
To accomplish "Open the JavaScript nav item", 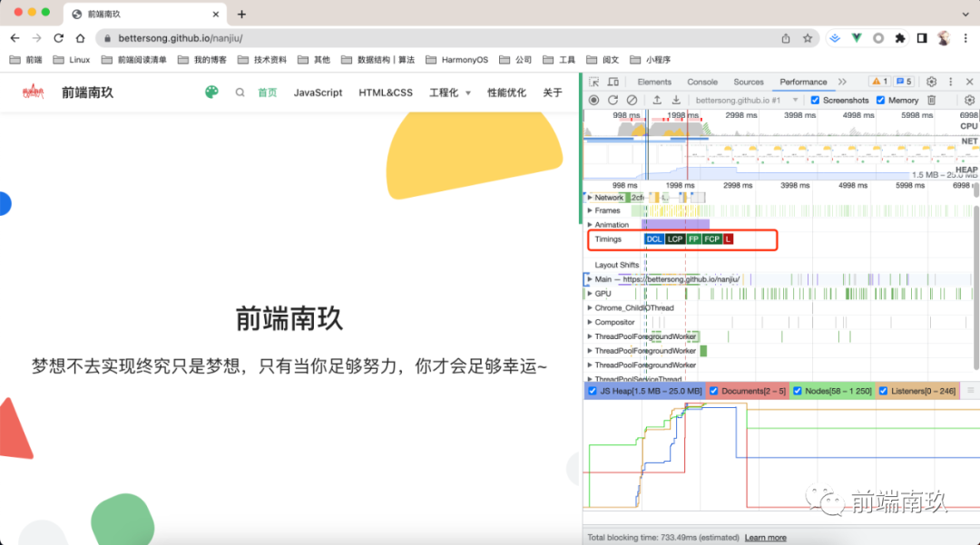I will coord(318,92).
